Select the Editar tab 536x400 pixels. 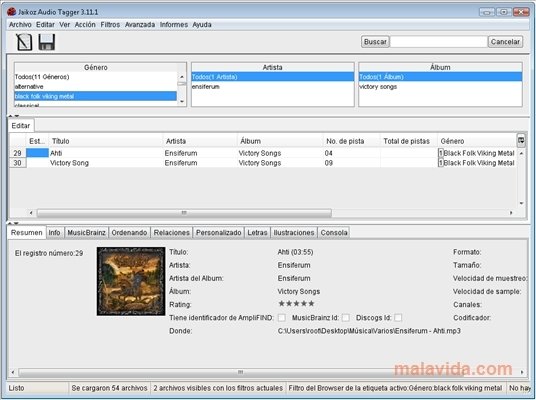tap(21, 125)
